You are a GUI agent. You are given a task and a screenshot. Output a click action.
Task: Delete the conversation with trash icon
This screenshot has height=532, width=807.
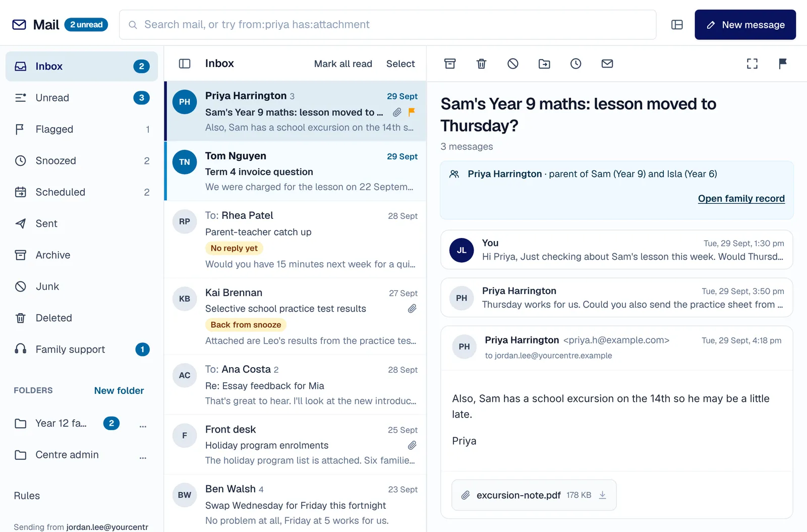click(x=481, y=64)
